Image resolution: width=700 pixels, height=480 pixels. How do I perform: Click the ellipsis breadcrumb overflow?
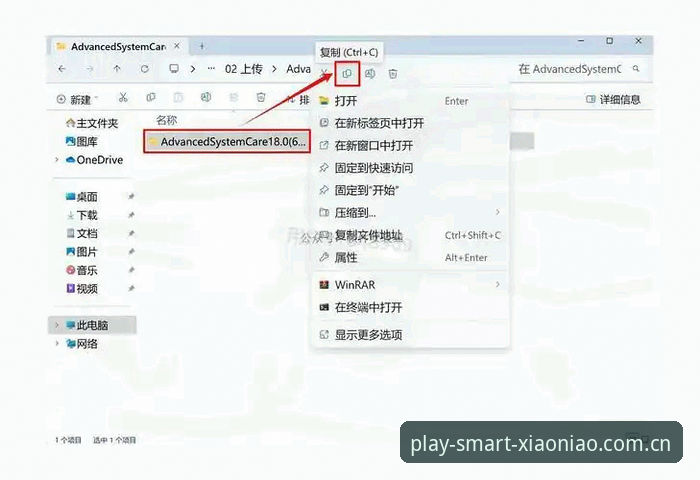coord(211,69)
